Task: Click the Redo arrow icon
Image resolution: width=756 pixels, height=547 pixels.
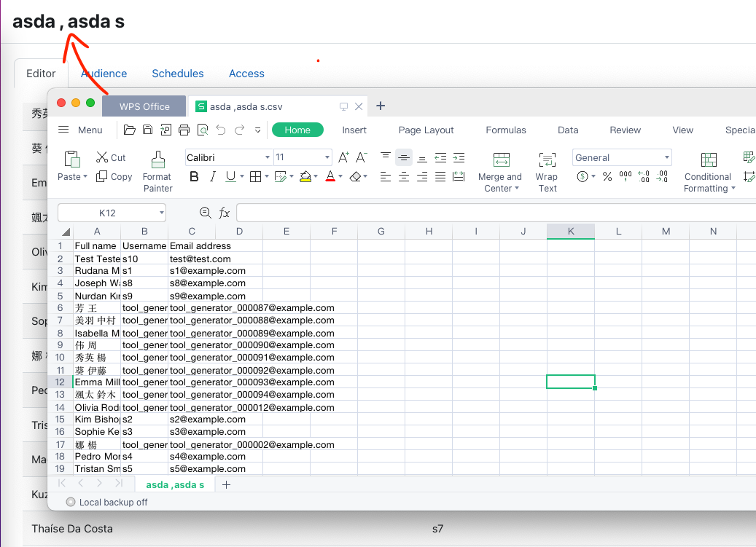Action: click(239, 130)
